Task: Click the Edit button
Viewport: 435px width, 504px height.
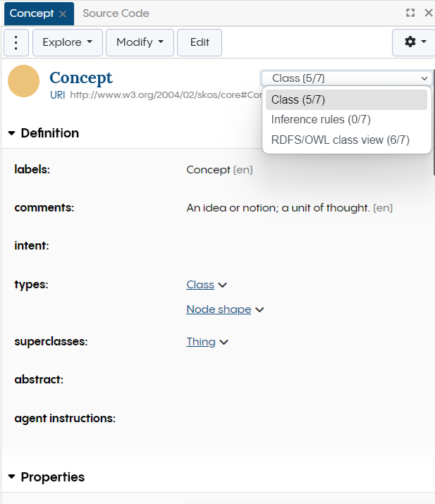Action: click(200, 42)
